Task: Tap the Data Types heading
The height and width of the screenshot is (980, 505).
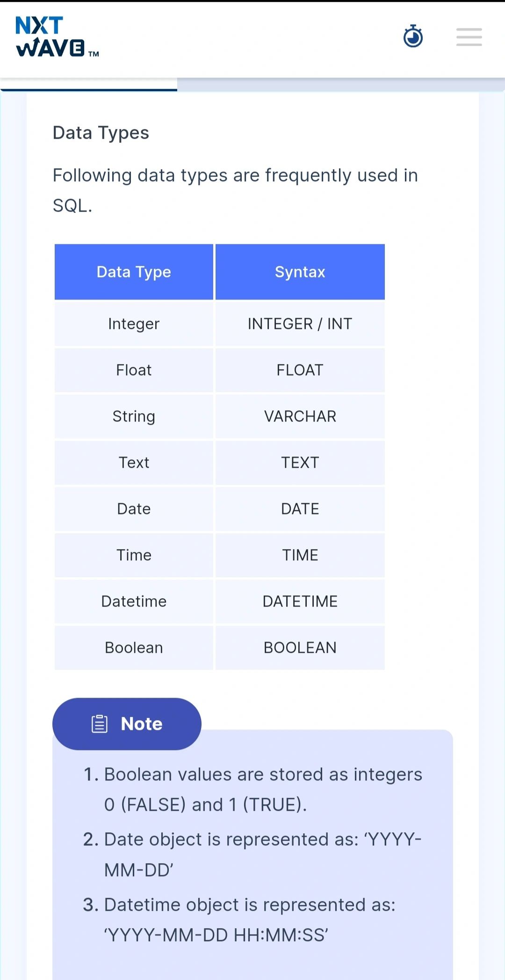Action: point(101,133)
